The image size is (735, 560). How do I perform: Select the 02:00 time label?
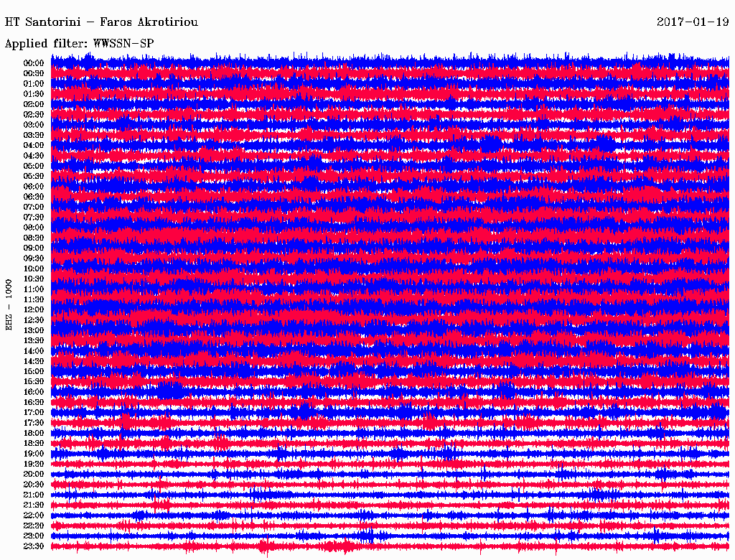coord(34,105)
